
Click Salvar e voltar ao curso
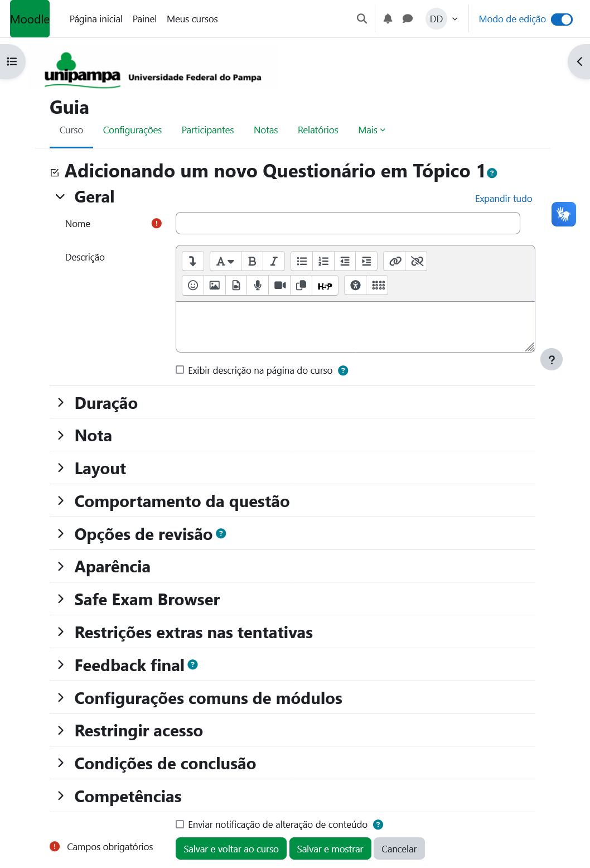[x=231, y=849]
